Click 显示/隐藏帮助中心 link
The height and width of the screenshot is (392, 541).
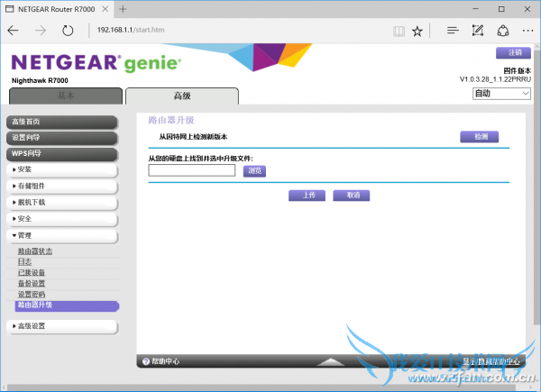pos(491,361)
